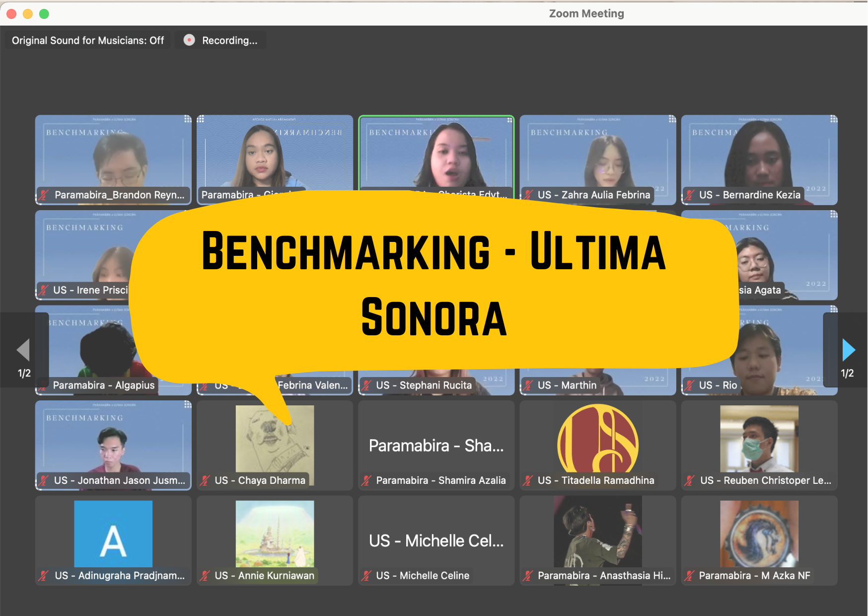Image resolution: width=868 pixels, height=616 pixels.
Task: Click muted mic icon of US - Reuben Christoper
Action: [690, 480]
